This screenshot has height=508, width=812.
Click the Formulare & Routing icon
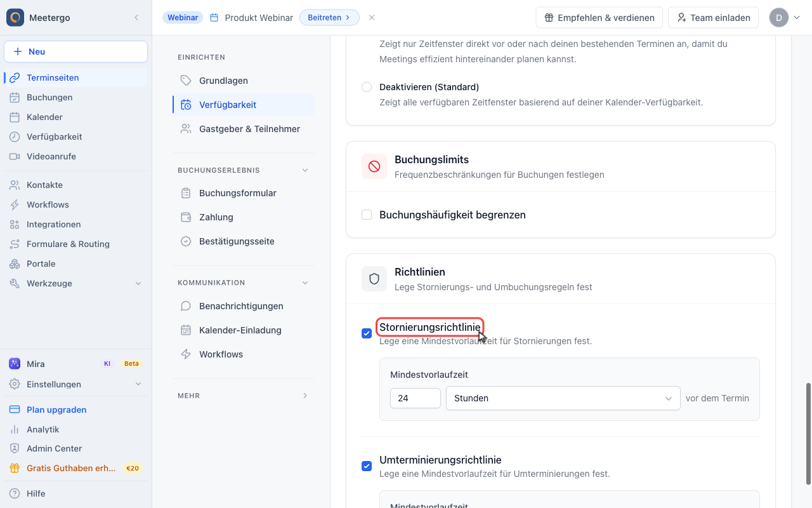[15, 244]
